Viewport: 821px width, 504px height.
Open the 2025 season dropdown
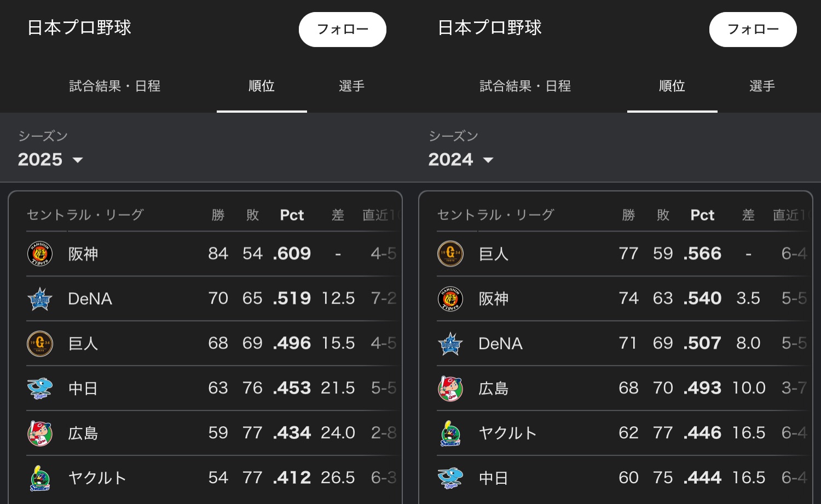coord(50,160)
